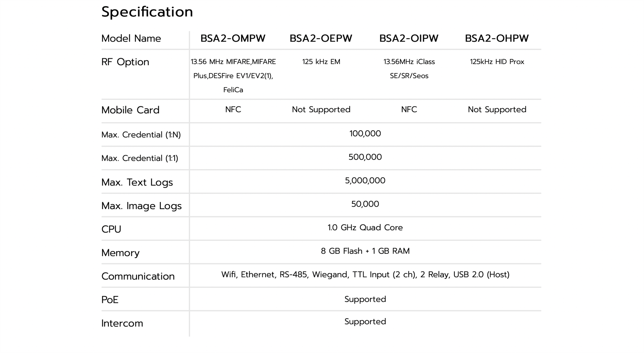
Task: Click the BSA2-OHPW model header
Action: [x=497, y=38]
